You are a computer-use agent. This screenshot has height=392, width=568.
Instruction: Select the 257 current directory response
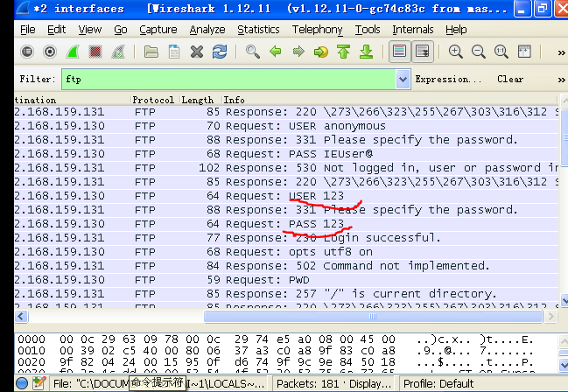[x=286, y=294]
